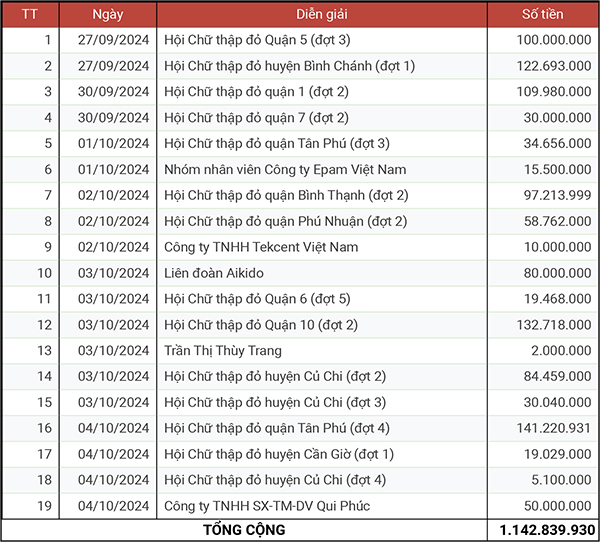Image resolution: width=600 pixels, height=542 pixels.
Task: Select amount 100.000.000
Action: click(x=554, y=40)
